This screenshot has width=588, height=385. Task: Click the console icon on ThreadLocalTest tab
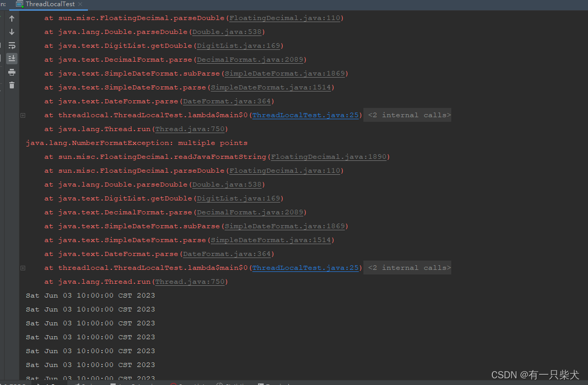point(19,4)
